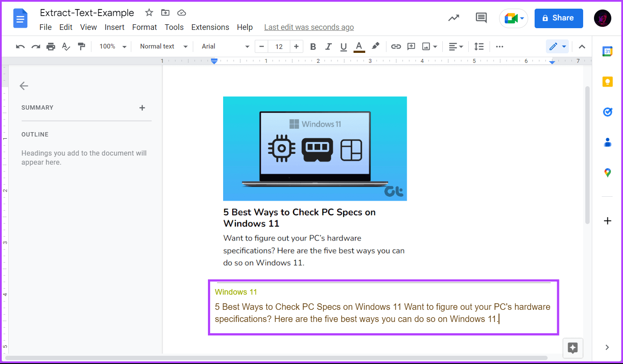Click the Redo arrow icon
623x364 pixels.
click(x=36, y=46)
